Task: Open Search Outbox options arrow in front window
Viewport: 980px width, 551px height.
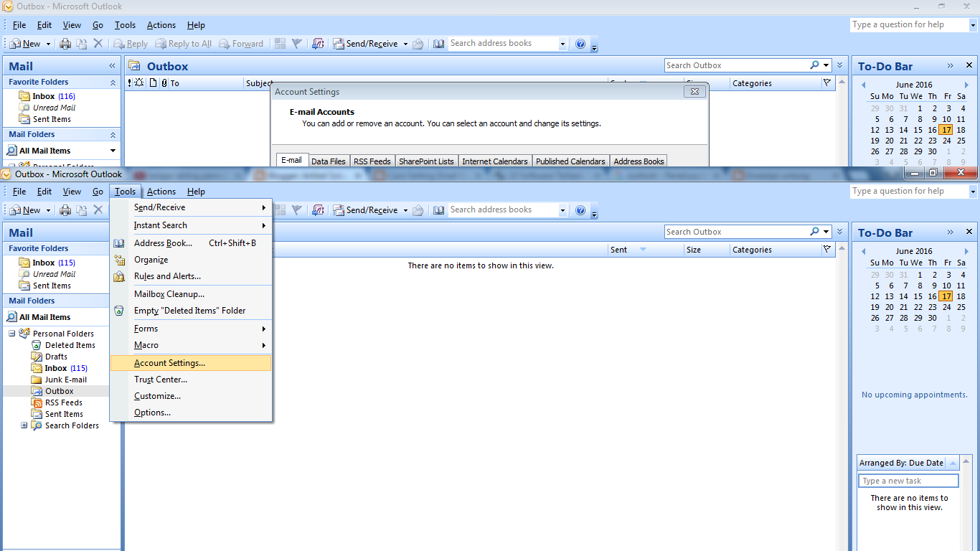Action: (x=826, y=231)
